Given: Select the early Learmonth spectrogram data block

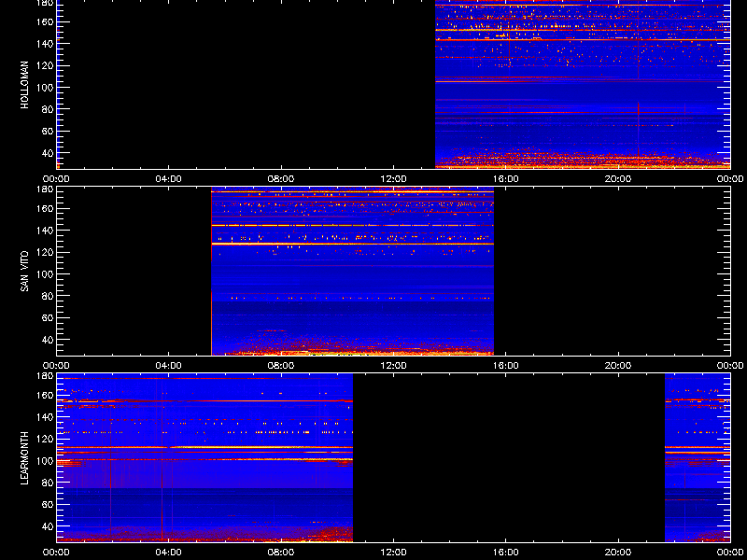Looking at the screenshot, I should (x=204, y=458).
